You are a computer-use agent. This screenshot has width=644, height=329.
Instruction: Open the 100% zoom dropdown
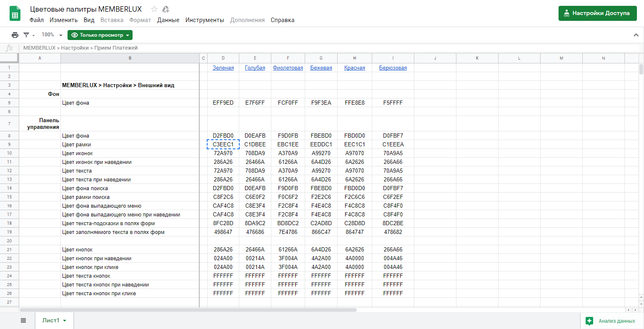(52, 35)
